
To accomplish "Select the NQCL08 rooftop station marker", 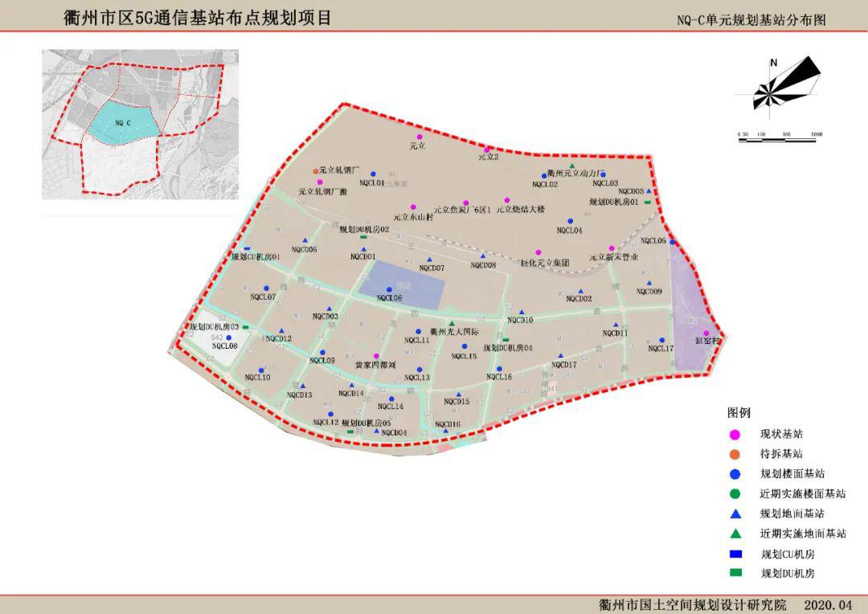I will (228, 338).
